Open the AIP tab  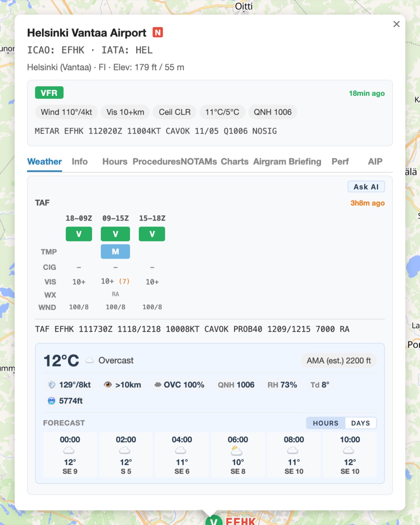coord(375,162)
